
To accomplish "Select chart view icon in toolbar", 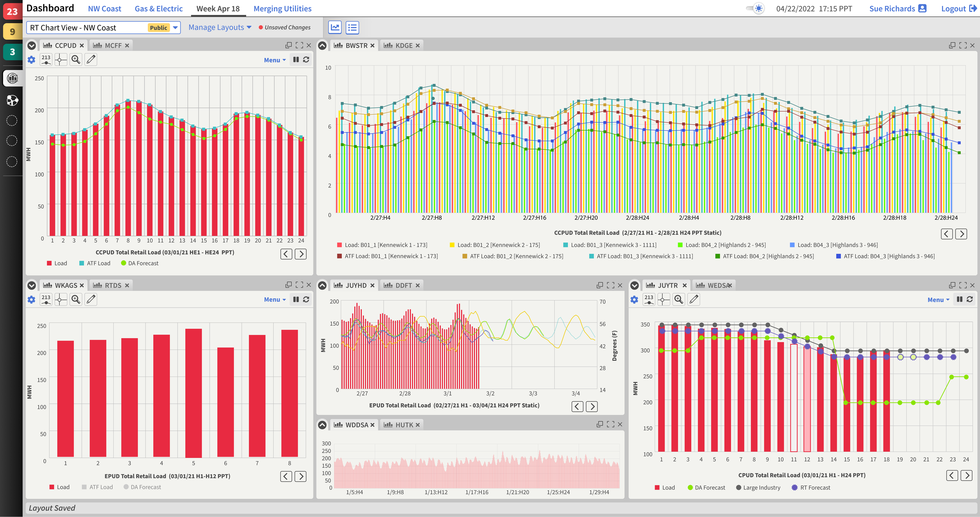I will point(335,27).
